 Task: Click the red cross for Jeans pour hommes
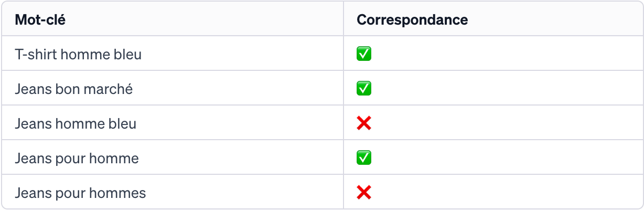(x=364, y=193)
